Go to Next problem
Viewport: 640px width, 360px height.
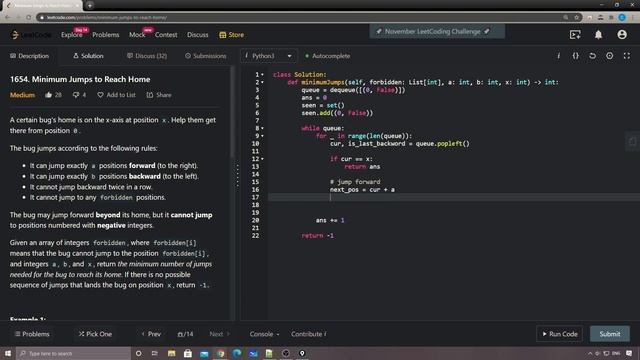(x=220, y=334)
